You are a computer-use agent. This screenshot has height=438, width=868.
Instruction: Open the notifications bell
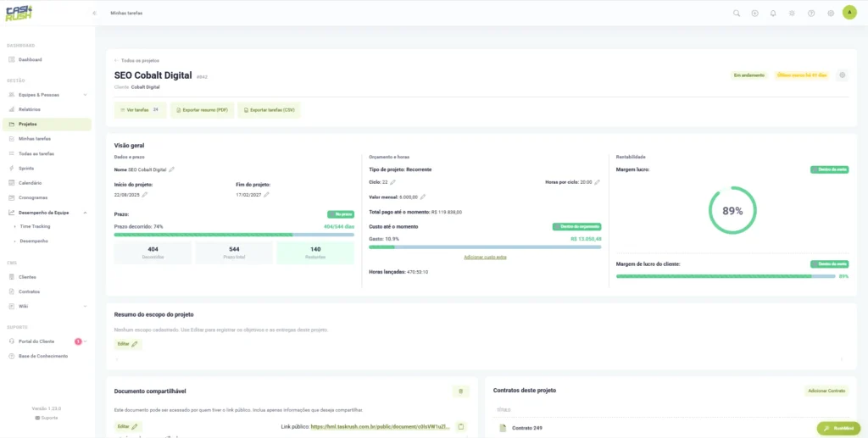[x=773, y=14]
